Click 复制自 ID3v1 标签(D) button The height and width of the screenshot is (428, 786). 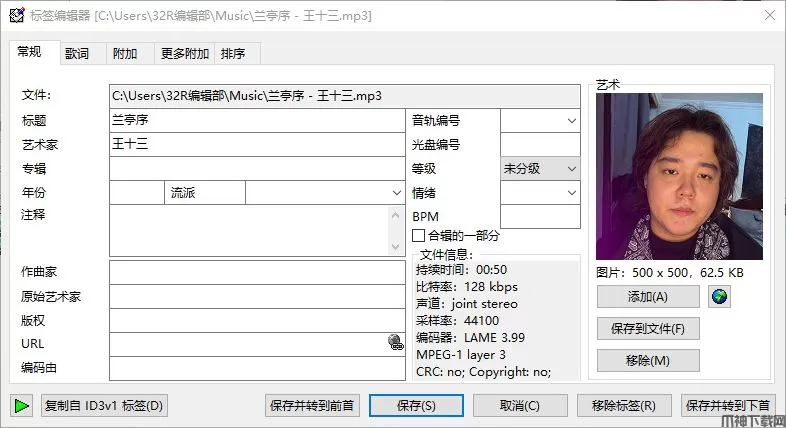click(x=104, y=405)
